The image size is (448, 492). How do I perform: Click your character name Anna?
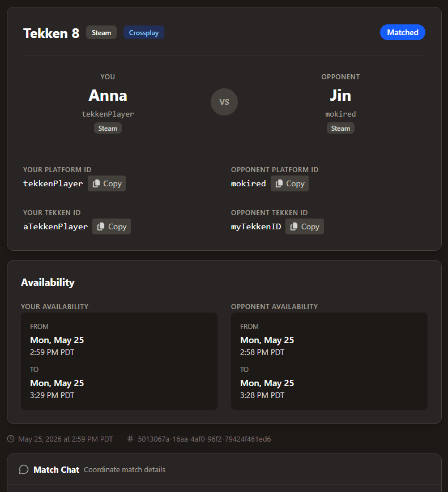(108, 95)
